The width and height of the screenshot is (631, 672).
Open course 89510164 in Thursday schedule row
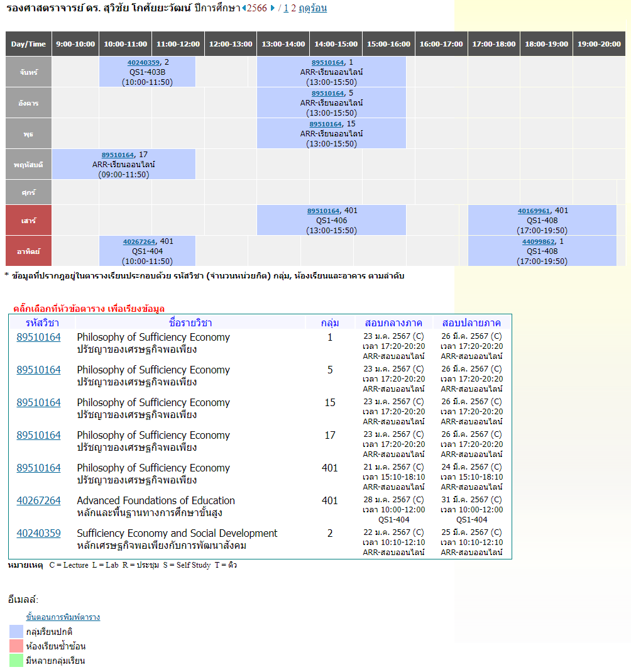click(118, 155)
